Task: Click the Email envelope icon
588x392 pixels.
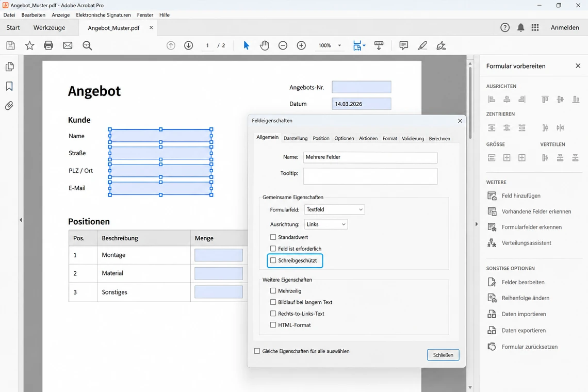Action: (68, 45)
